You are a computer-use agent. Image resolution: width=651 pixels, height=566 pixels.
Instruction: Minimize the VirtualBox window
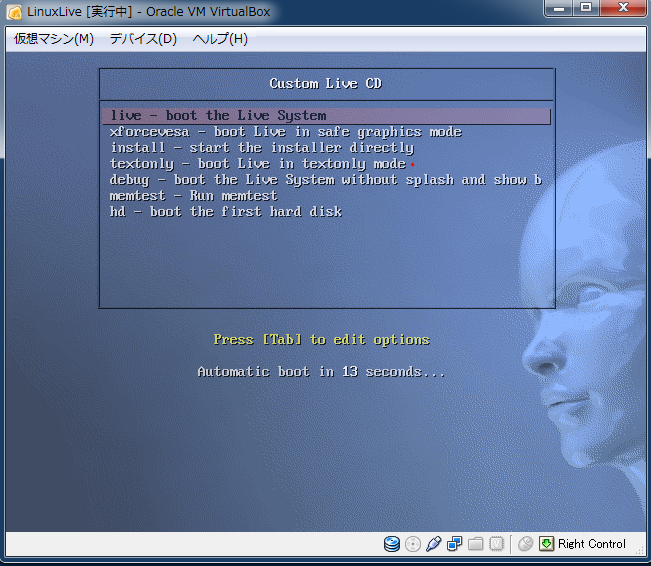point(559,7)
